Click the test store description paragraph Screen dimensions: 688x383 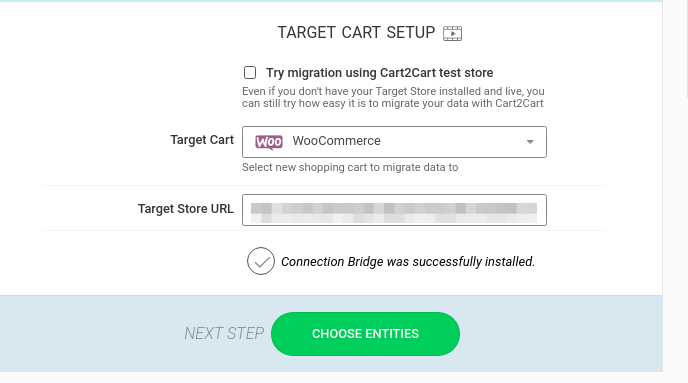point(393,97)
